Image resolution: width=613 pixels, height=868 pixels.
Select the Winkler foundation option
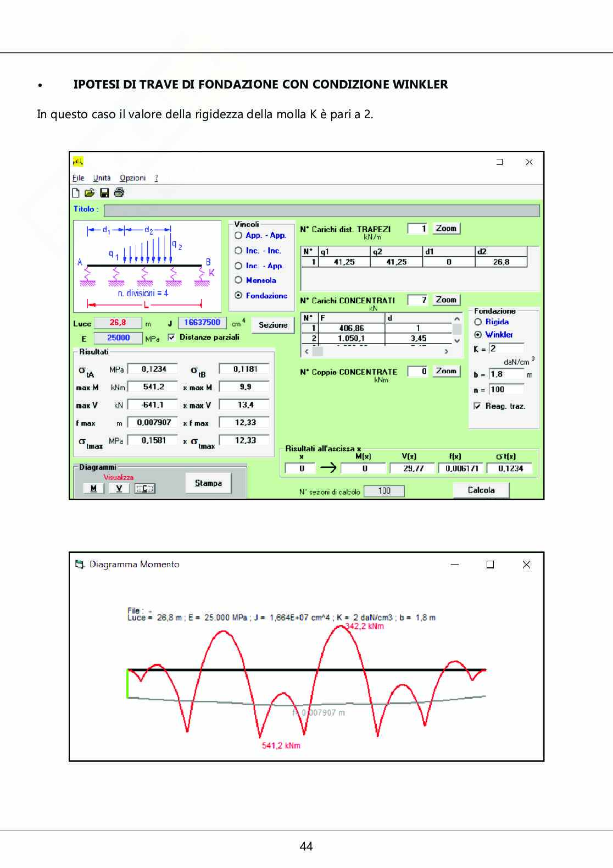coord(478,335)
